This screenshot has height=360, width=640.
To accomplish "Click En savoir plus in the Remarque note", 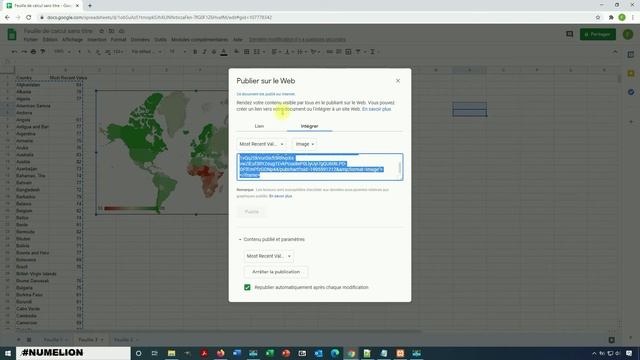I will pos(280,196).
